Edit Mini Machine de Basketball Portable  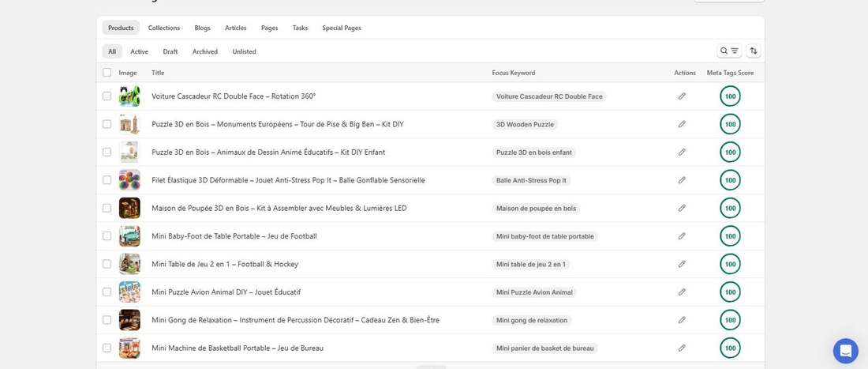click(682, 348)
